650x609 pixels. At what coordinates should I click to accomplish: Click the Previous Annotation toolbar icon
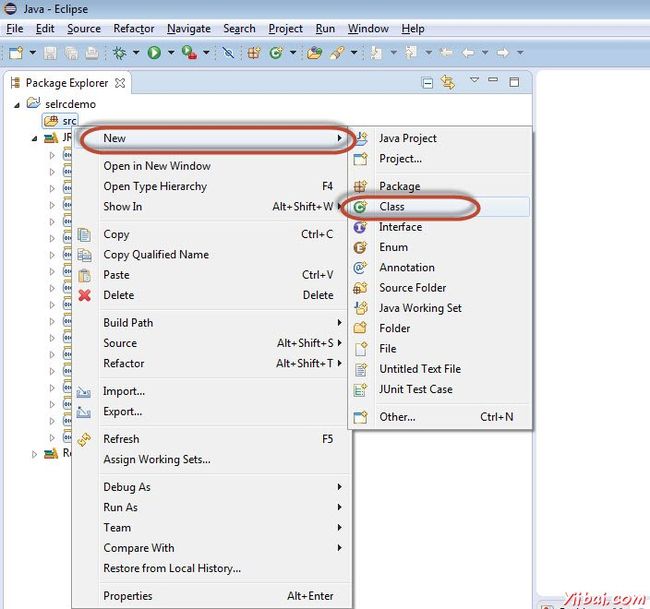411,53
